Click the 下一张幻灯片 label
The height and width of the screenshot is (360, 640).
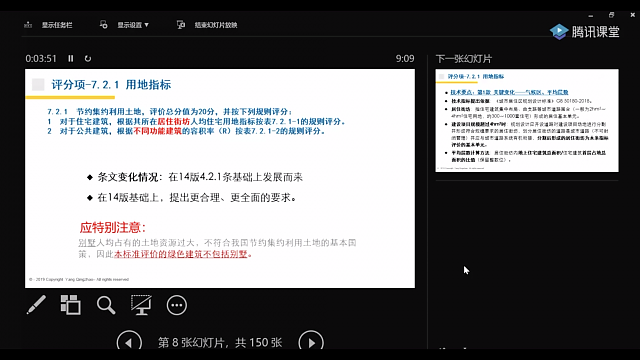coord(464,59)
